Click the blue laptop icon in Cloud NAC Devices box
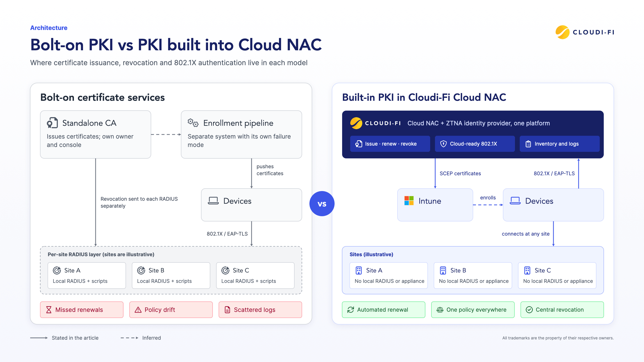This screenshot has width=644, height=362. 515,201
